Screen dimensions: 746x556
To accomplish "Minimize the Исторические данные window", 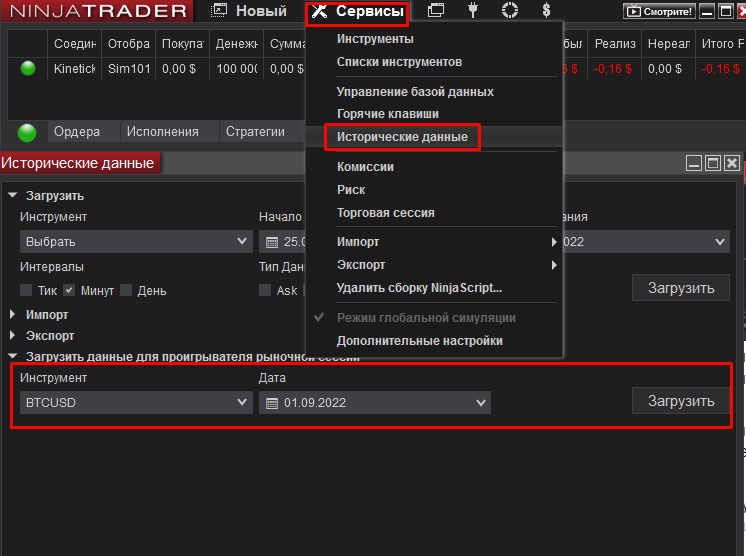I will (x=694, y=163).
